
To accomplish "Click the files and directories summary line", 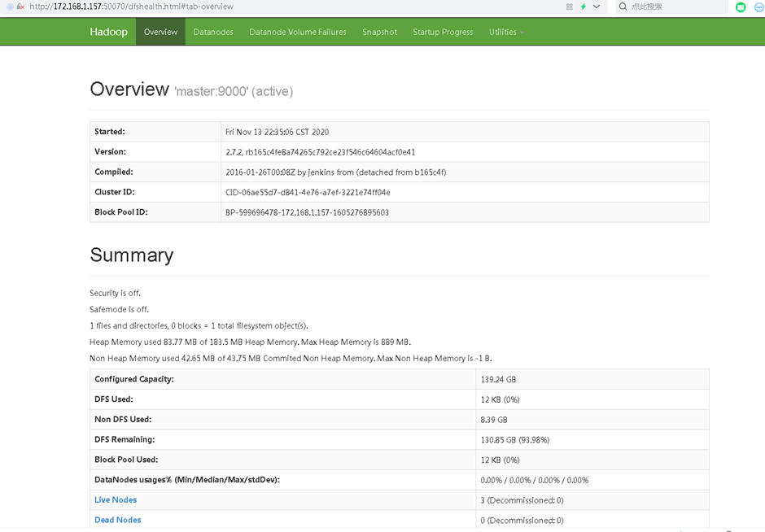I will click(199, 325).
